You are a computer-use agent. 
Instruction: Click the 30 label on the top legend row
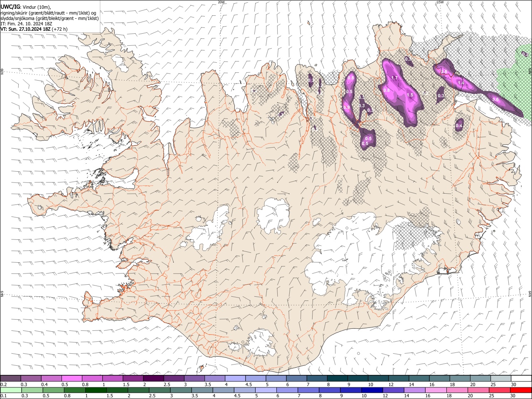click(x=513, y=384)
